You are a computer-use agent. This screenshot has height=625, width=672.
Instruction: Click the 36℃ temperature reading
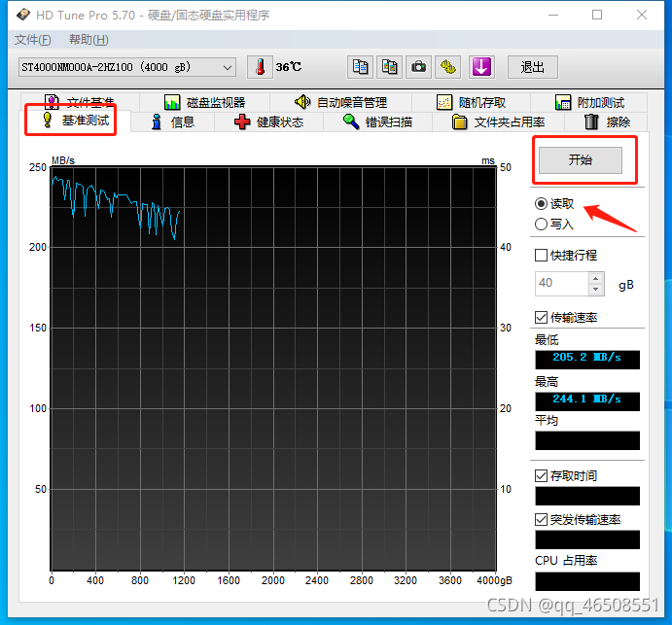point(289,67)
